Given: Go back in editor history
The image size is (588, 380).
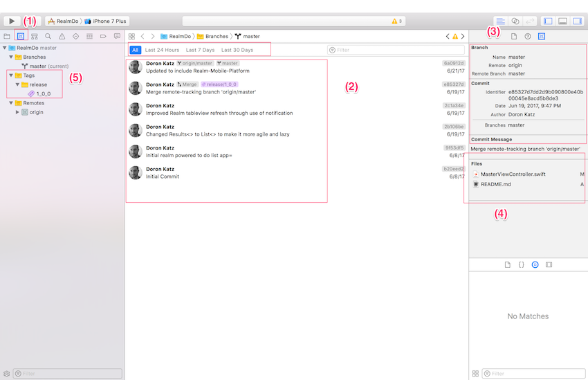Looking at the screenshot, I should tap(143, 37).
